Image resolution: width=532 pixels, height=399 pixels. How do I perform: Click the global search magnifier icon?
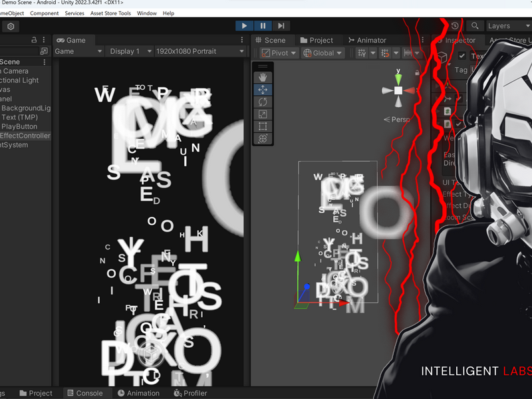[x=475, y=26]
